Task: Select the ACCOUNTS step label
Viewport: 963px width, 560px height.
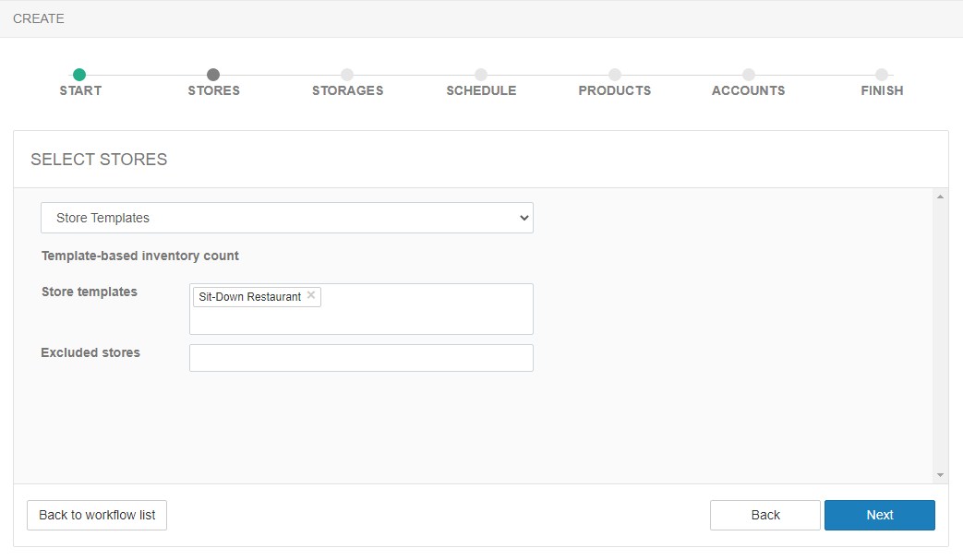Action: pos(749,90)
